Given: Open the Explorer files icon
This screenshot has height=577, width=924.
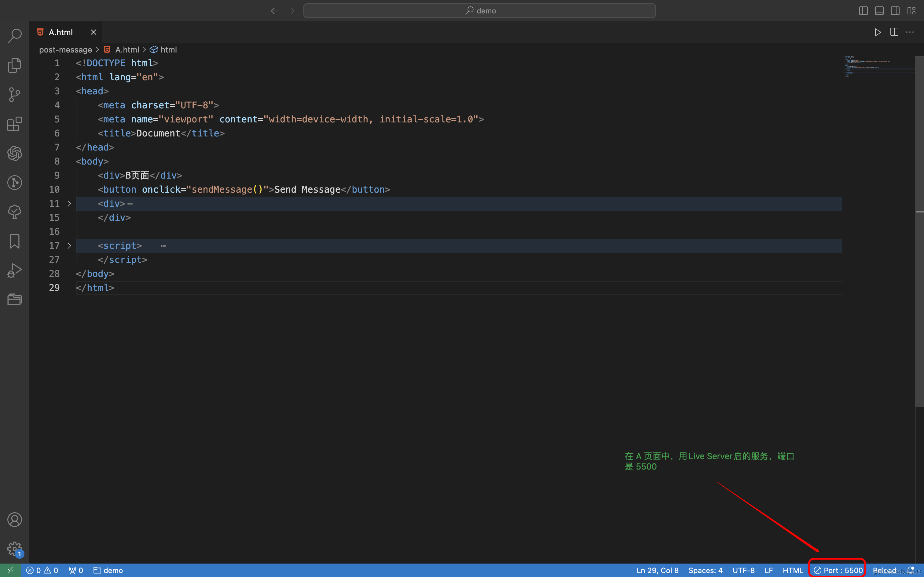Looking at the screenshot, I should [x=14, y=65].
